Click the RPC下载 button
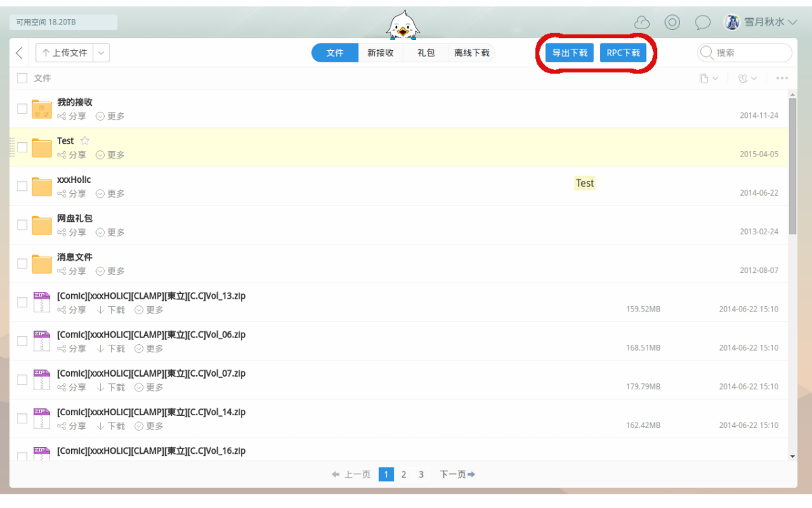Screen dimensions: 812x508 point(623,52)
